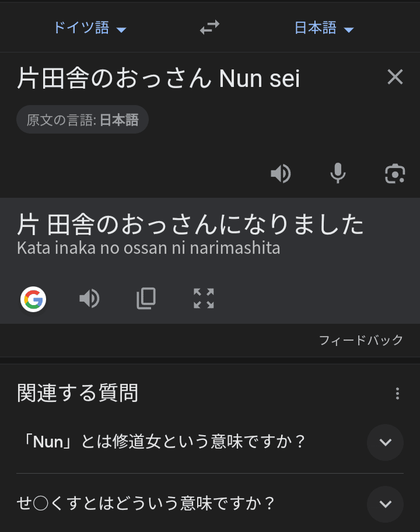Open the 日本語 target language dropdown

tap(324, 28)
